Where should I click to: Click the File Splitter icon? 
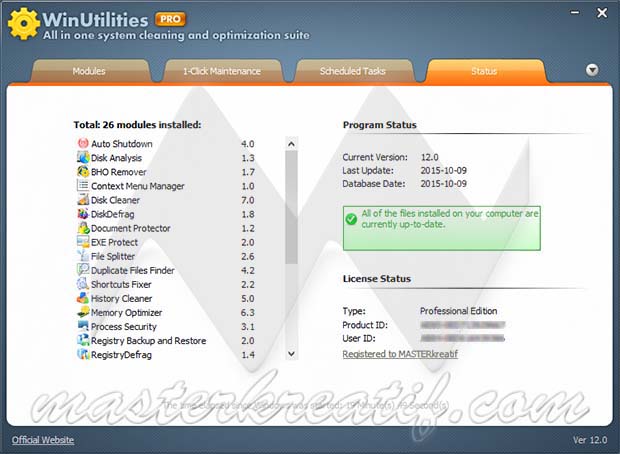pos(83,256)
